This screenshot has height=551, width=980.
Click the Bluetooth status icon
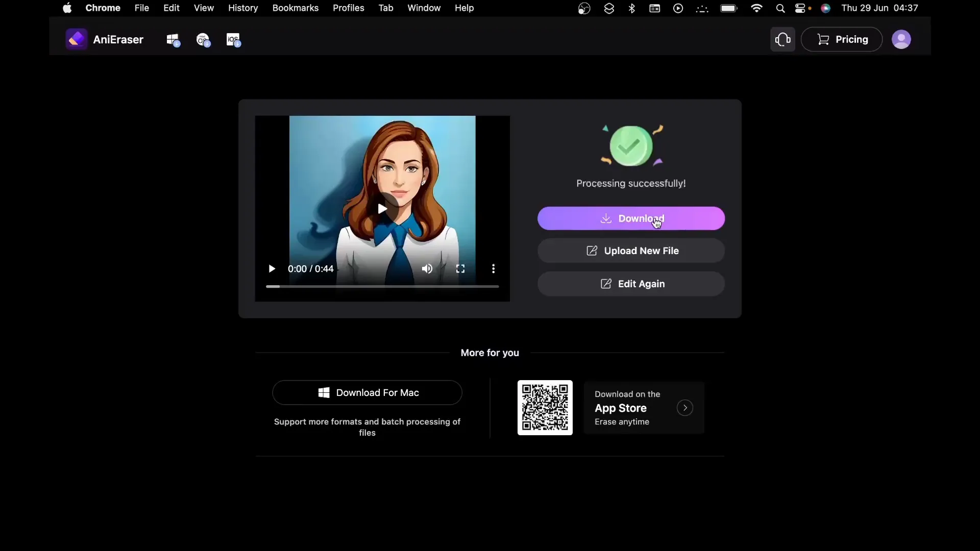pos(632,8)
